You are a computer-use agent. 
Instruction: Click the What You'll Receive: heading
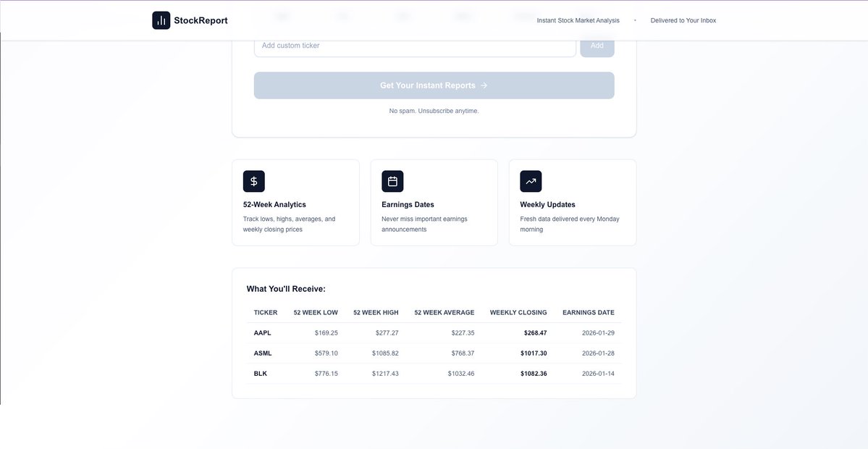(286, 289)
